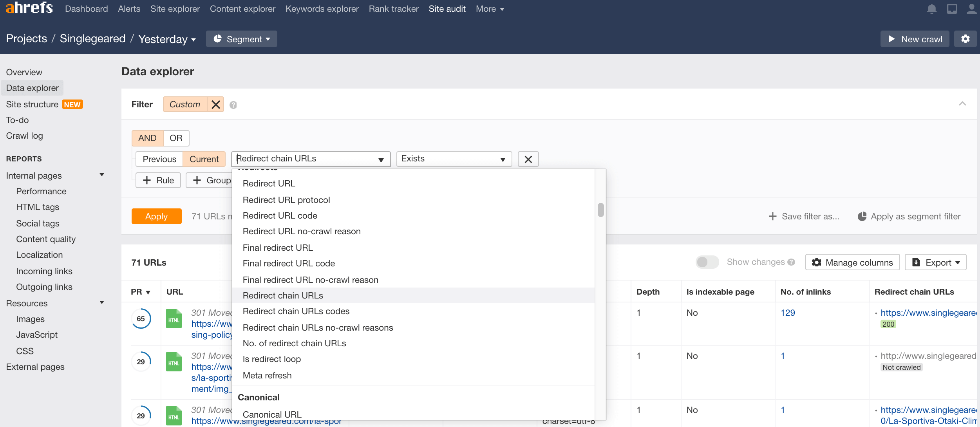This screenshot has height=427, width=980.
Task: Click Apply as segment filter
Action: 909,216
